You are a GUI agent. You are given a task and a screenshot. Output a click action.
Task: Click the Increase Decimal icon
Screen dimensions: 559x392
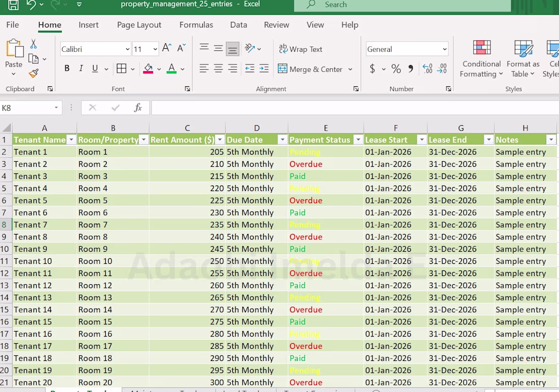pyautogui.click(x=427, y=69)
